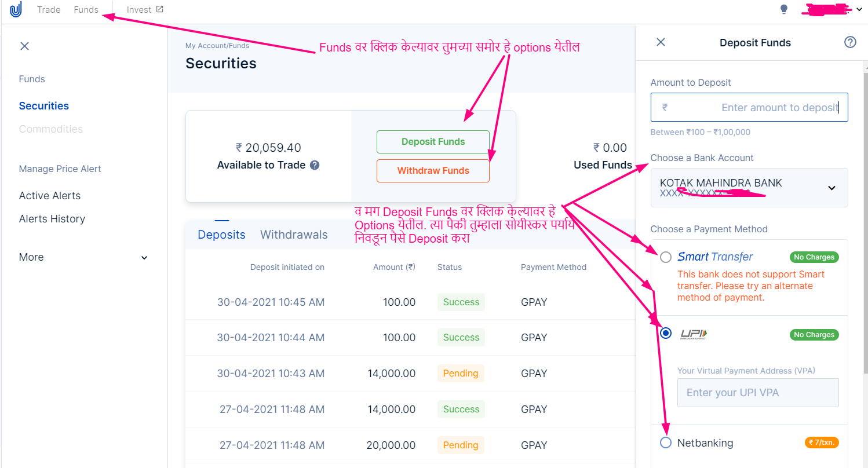Open the Deposit Funds help question icon

pos(850,42)
